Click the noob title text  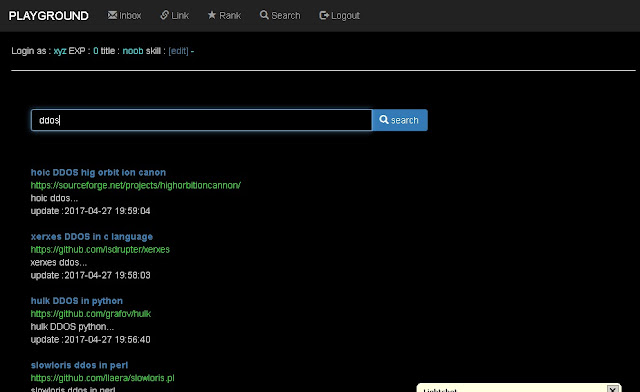click(133, 51)
